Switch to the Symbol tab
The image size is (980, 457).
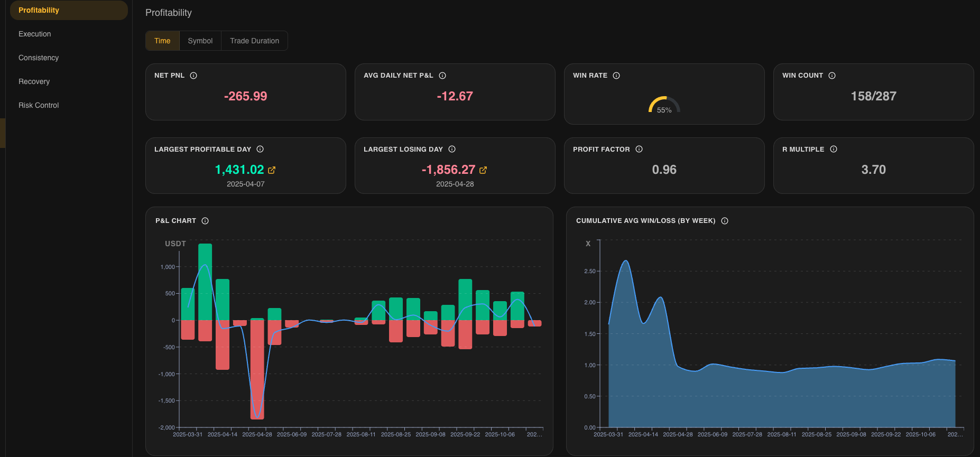point(200,41)
